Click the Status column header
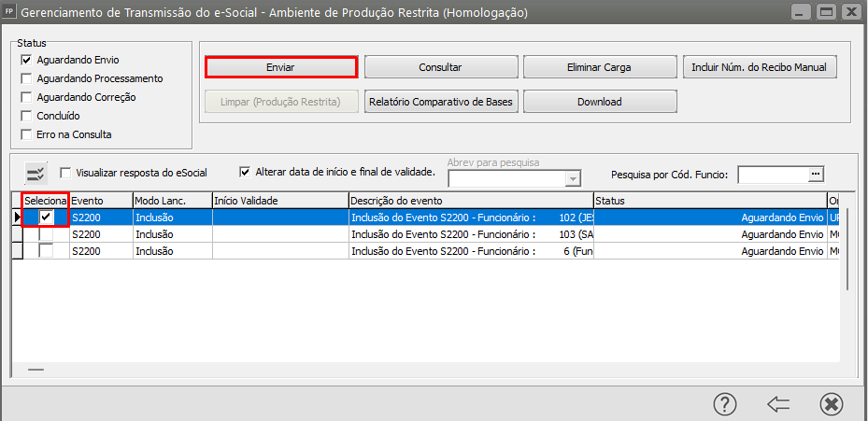 click(x=710, y=201)
